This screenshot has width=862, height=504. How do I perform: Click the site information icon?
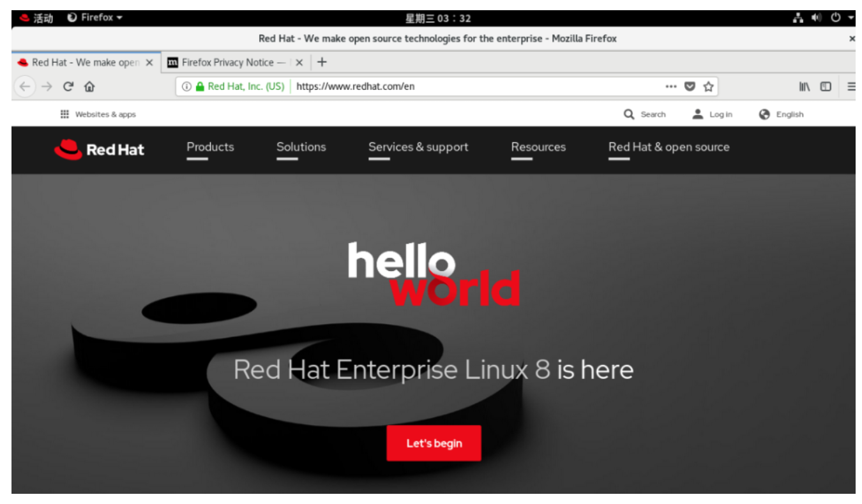[x=186, y=87]
